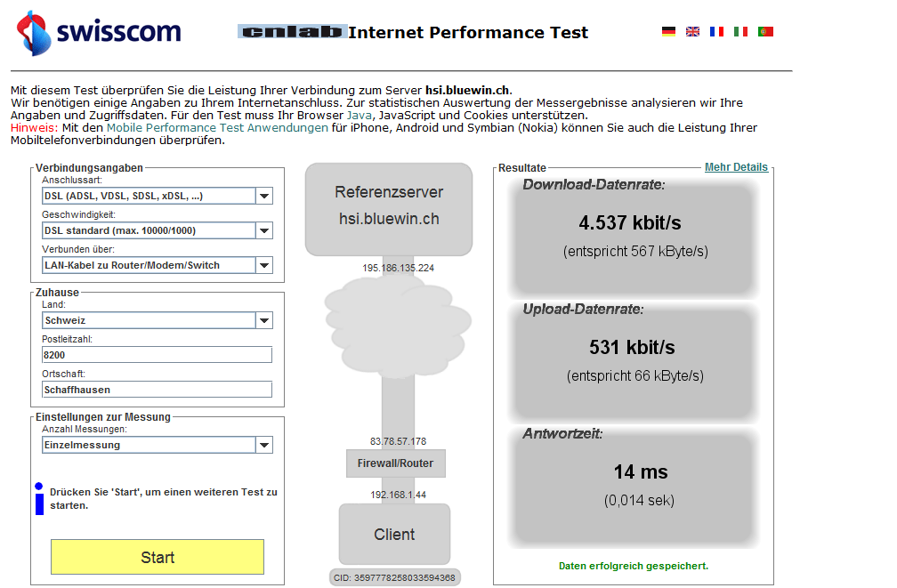Click the Firewall/Router box in the diagram
The width and height of the screenshot is (897, 588).
click(395, 463)
